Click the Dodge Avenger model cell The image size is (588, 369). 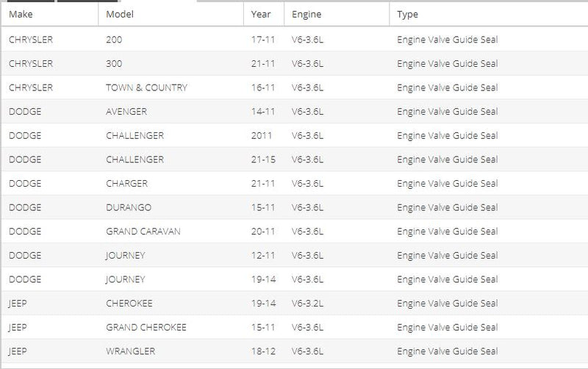[x=126, y=112]
